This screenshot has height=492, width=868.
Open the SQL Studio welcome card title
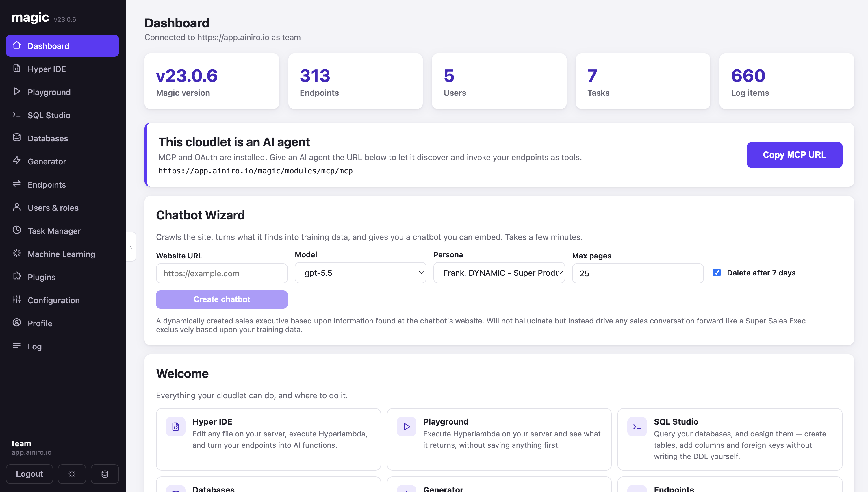click(676, 422)
